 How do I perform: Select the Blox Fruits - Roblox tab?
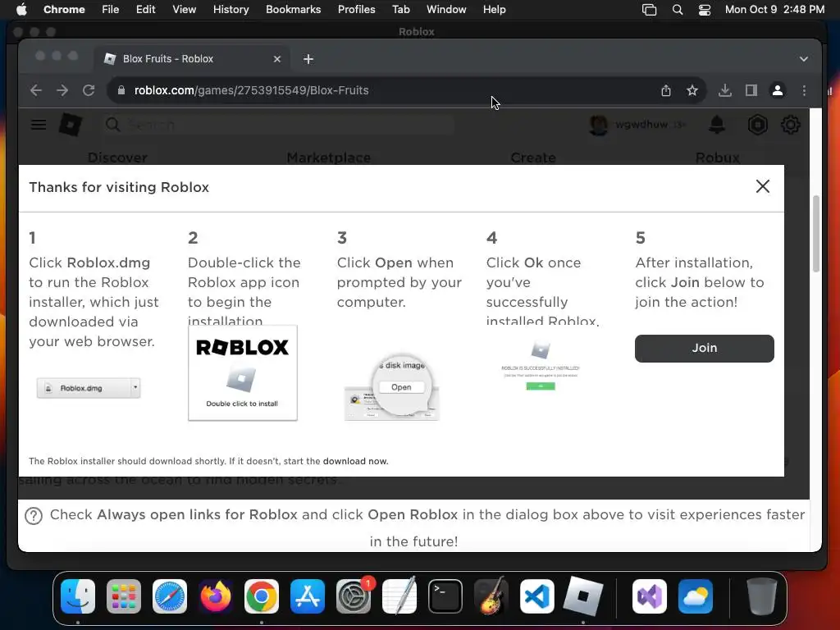pyautogui.click(x=193, y=59)
